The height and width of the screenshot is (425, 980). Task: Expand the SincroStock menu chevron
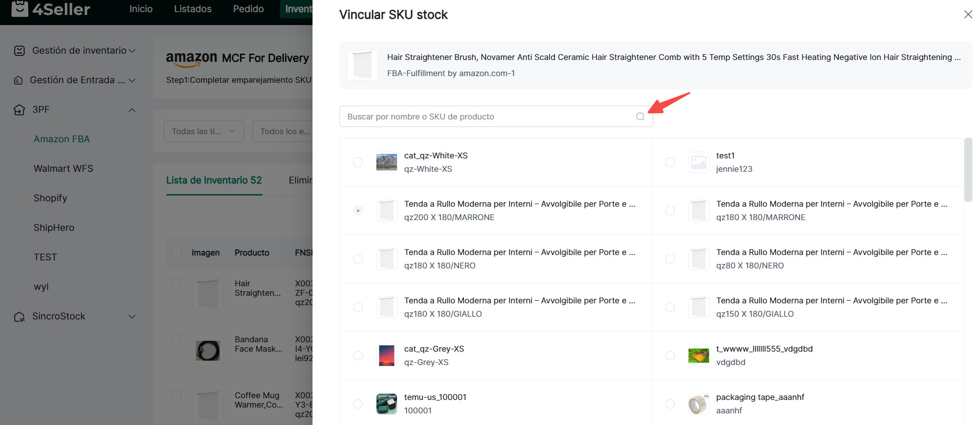point(132,317)
